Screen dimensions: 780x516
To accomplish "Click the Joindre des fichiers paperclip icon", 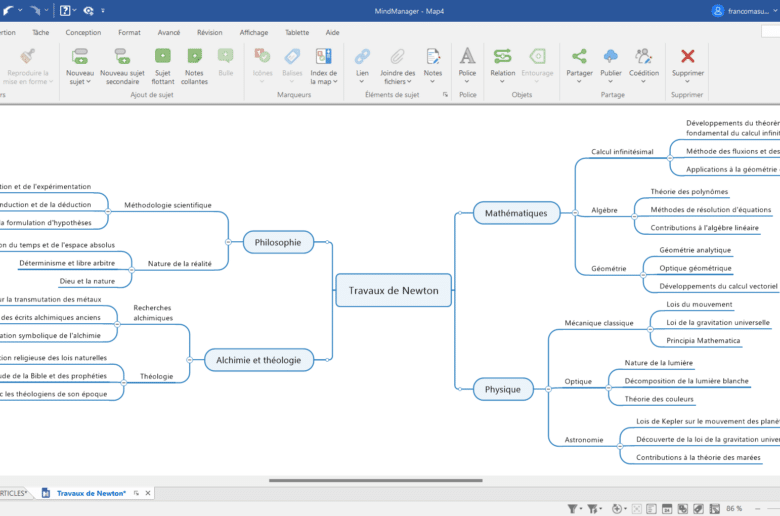I will pyautogui.click(x=397, y=57).
